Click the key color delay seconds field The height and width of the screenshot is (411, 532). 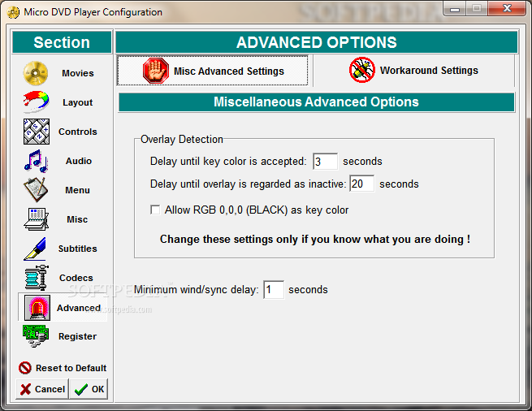click(x=326, y=161)
